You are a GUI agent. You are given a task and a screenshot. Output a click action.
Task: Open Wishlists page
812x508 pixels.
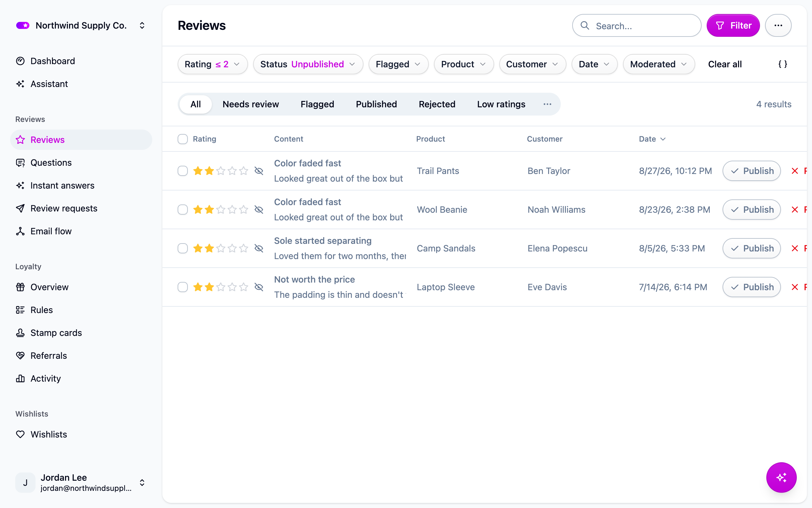tap(81, 434)
